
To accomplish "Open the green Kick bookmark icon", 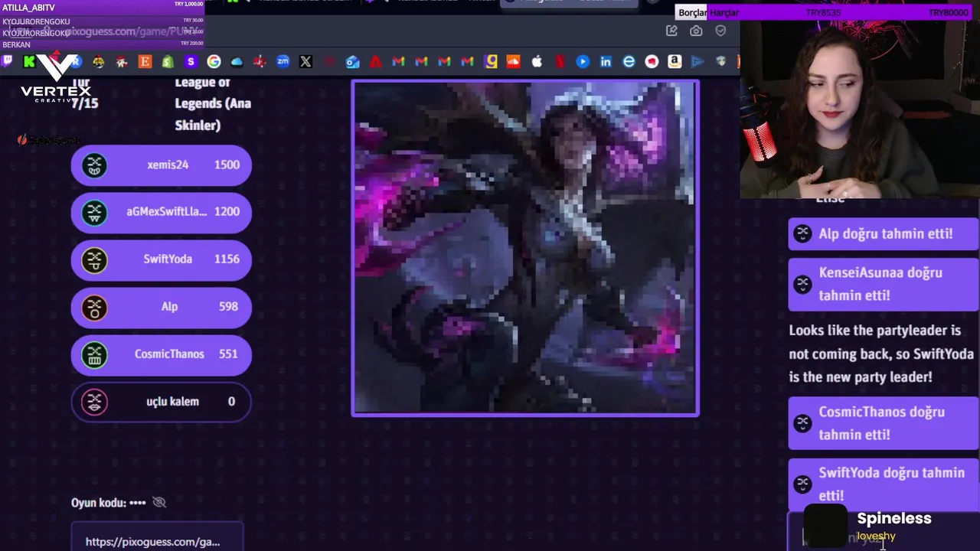I will 29,61.
